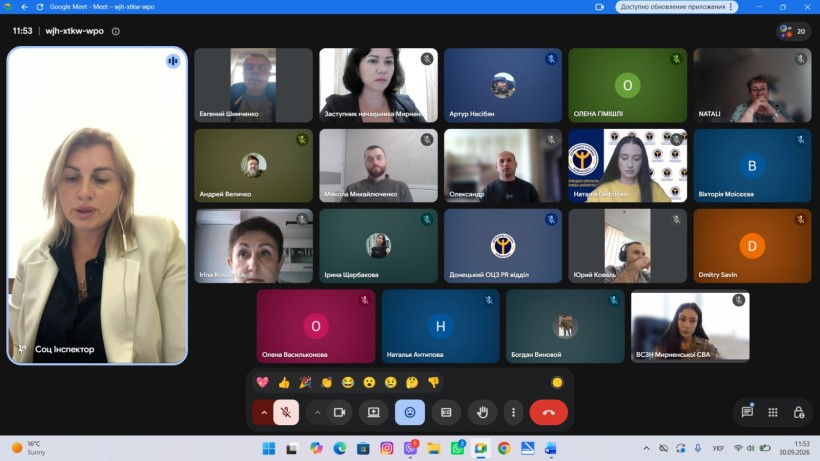This screenshot has height=461, width=820.
Task: Select NATALI video tile
Action: pyautogui.click(x=752, y=85)
